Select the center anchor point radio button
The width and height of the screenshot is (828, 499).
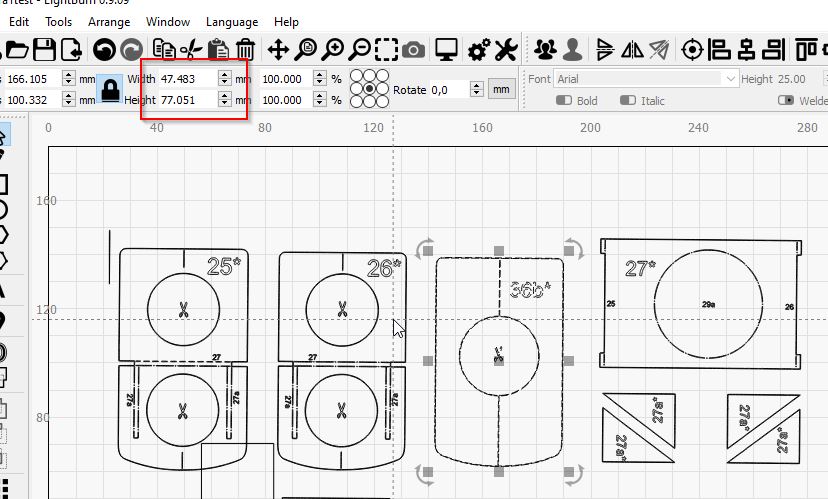pos(369,89)
